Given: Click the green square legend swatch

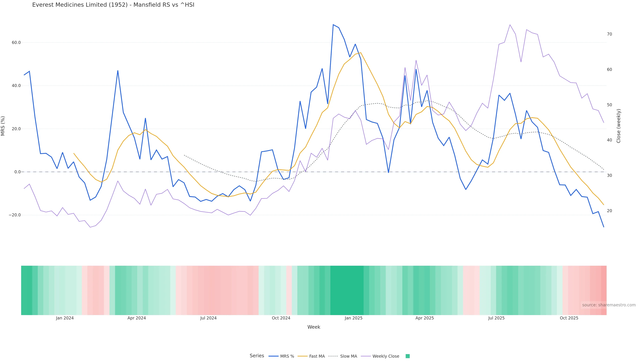Looking at the screenshot, I should tap(408, 356).
